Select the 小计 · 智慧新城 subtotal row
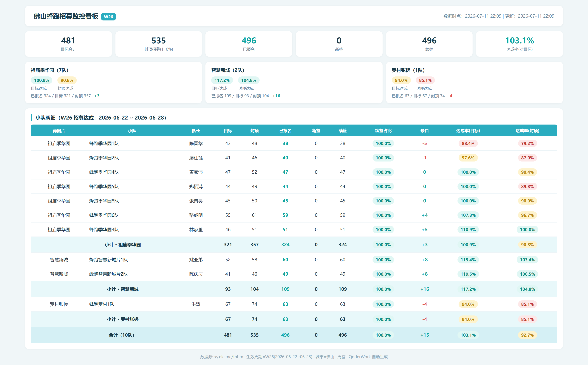The width and height of the screenshot is (588, 365). (294, 289)
